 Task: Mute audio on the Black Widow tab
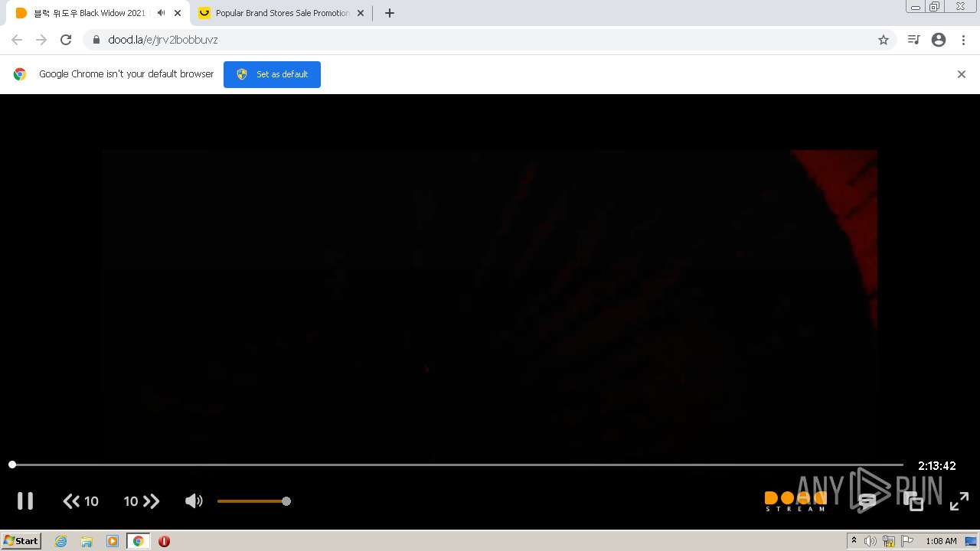pyautogui.click(x=161, y=13)
